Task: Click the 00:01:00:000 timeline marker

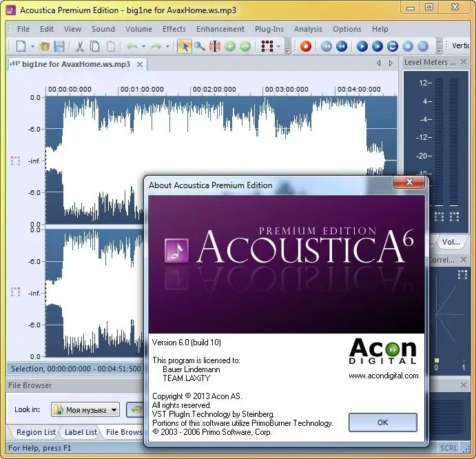Action: pyautogui.click(x=142, y=90)
